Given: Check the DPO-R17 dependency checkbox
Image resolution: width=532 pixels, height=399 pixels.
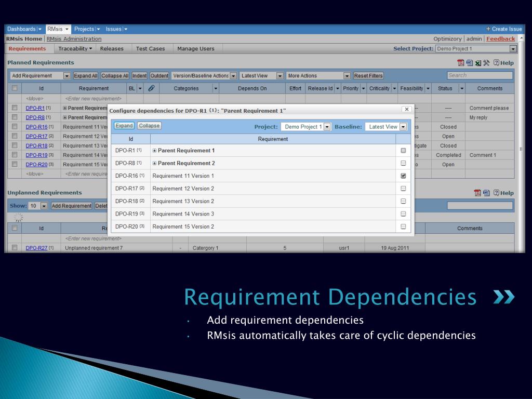Looking at the screenshot, I should point(403,188).
